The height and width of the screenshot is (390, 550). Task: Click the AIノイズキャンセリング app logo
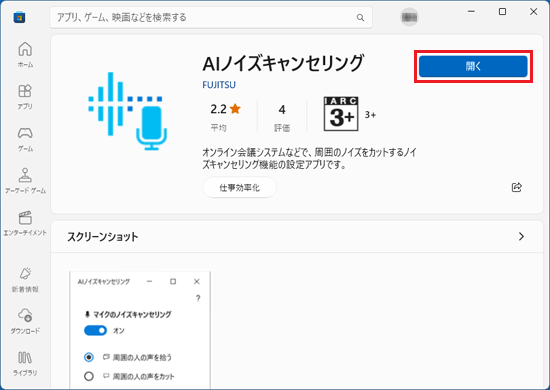click(x=127, y=111)
